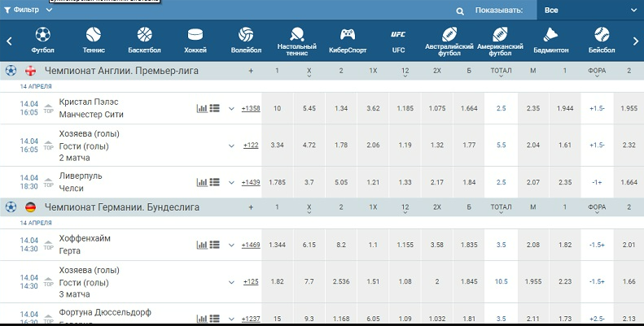Click the search magnifier icon
This screenshot has width=644, height=326.
point(460,11)
